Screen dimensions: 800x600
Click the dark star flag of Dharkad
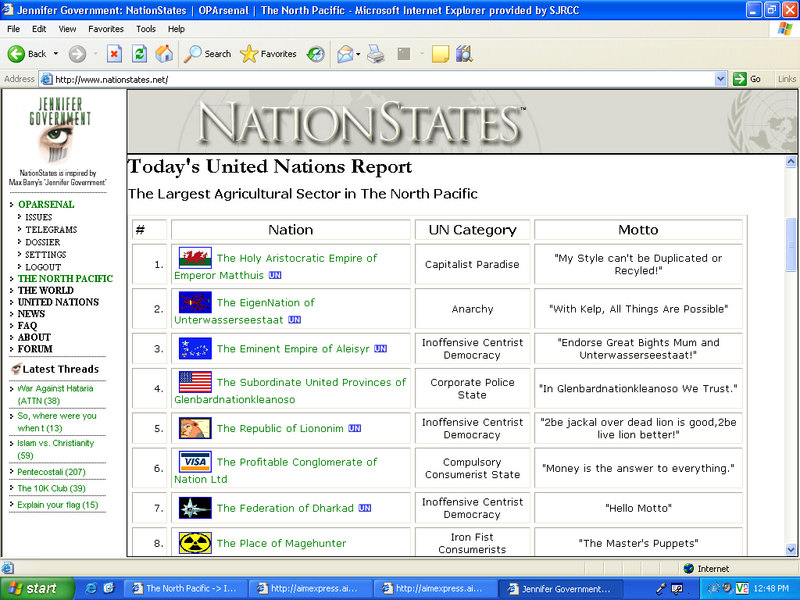pos(195,508)
